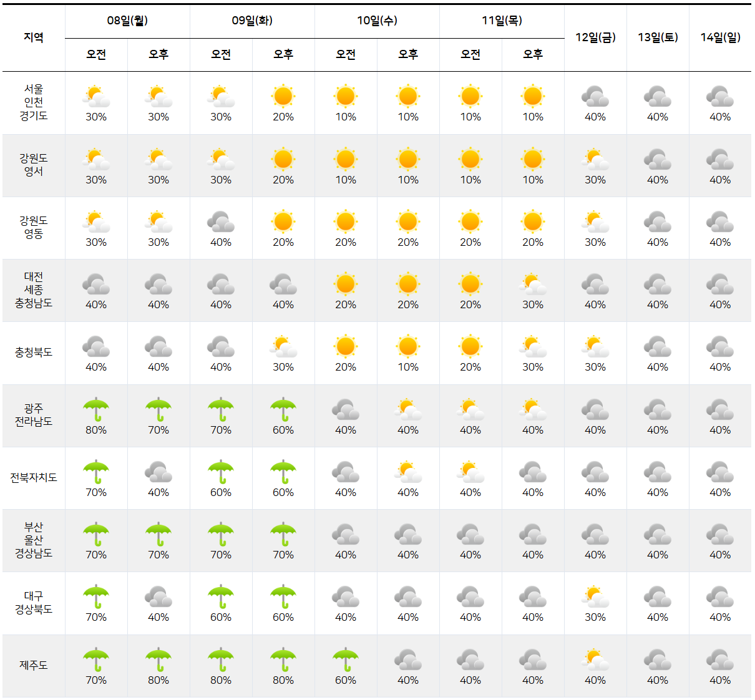Click the 20% value for 서울 09일 오후
Screen dimensions: 755x700
283,117
